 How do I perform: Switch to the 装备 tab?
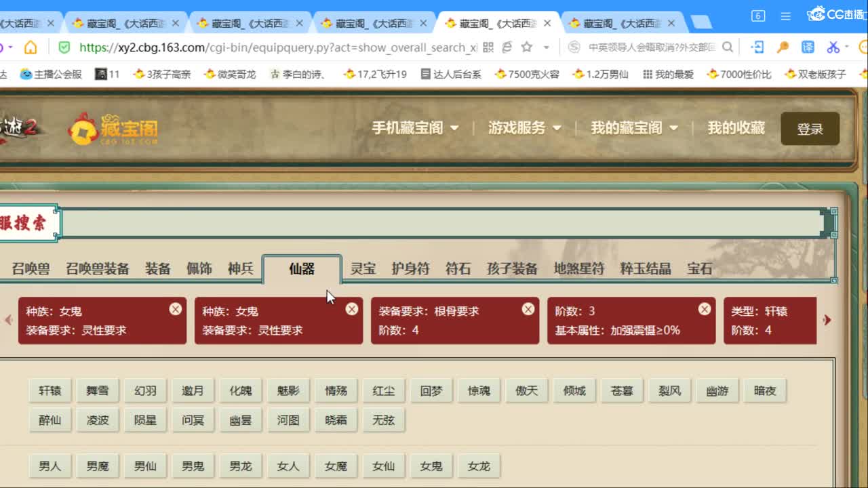coord(157,268)
